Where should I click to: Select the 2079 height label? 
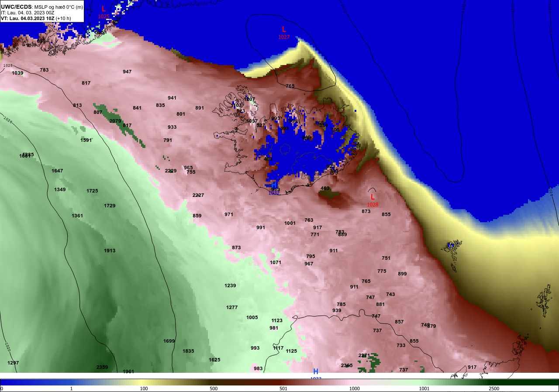click(115, 121)
